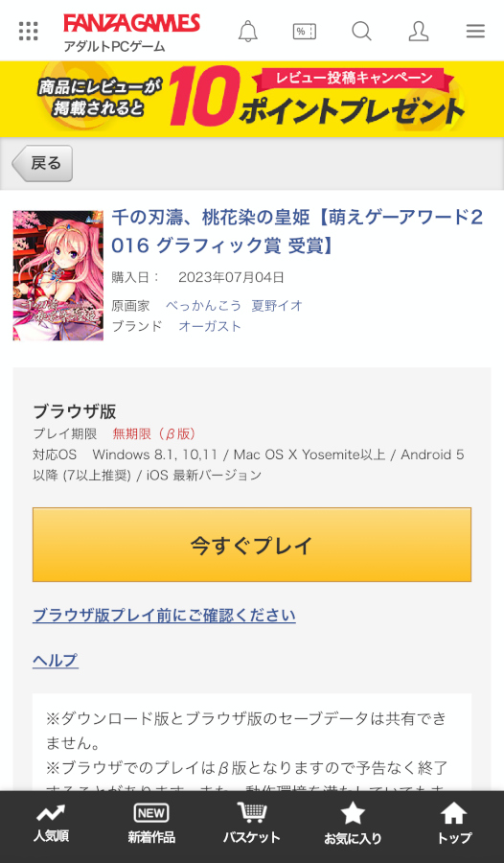The image size is (504, 863).
Task: Go to 人気順 popularity ranking
Action: pos(51,824)
